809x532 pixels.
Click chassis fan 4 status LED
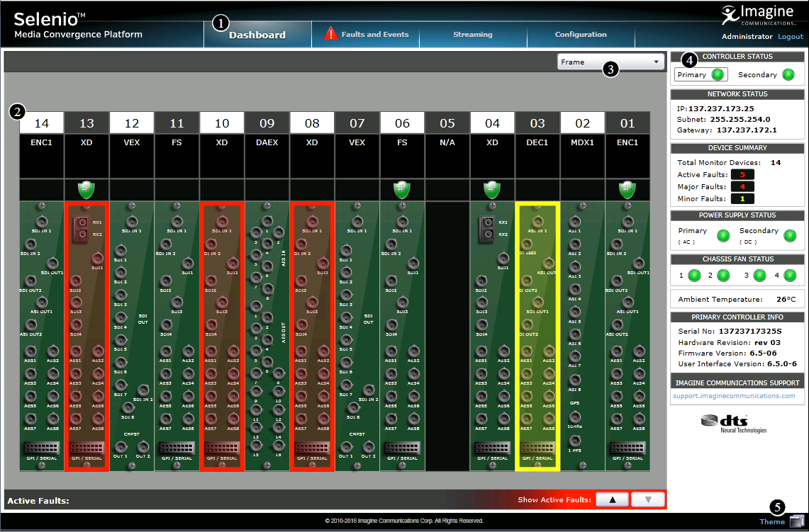[x=790, y=276]
